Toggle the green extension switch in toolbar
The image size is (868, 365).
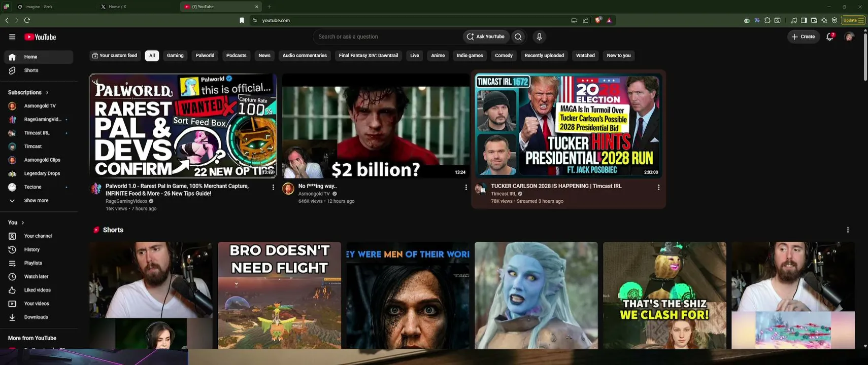pyautogui.click(x=747, y=20)
